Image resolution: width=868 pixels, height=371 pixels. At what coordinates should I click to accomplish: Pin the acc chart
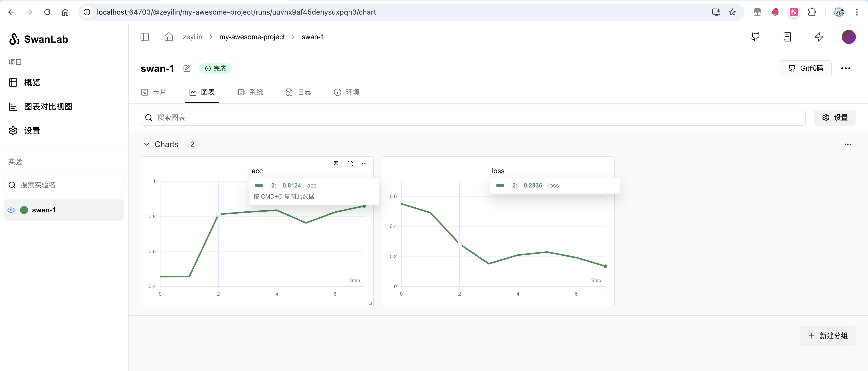coord(336,164)
